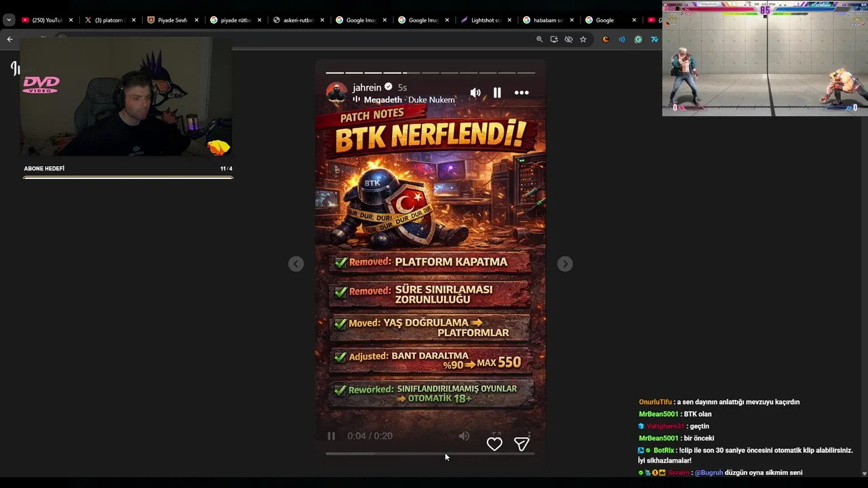Go back with the browser back arrow
The image size is (868, 488).
(x=9, y=39)
